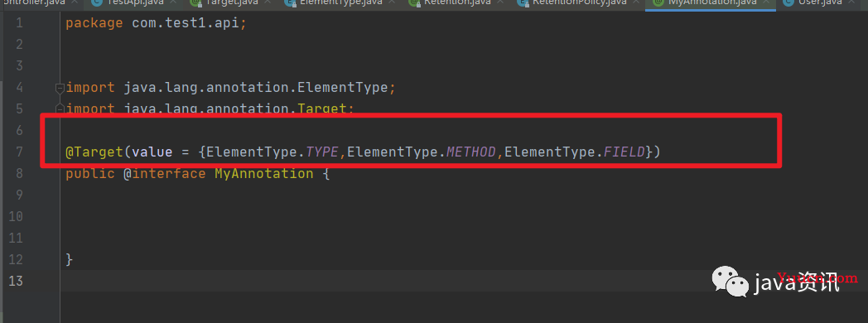
Task: Click the package com.test1.api statement
Action: coord(156,23)
